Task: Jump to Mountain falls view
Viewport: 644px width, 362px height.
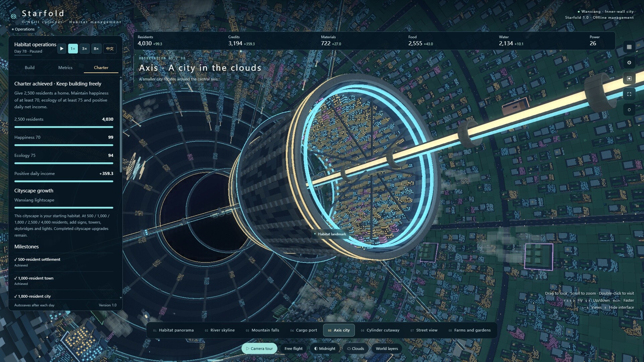Action: coord(262,330)
